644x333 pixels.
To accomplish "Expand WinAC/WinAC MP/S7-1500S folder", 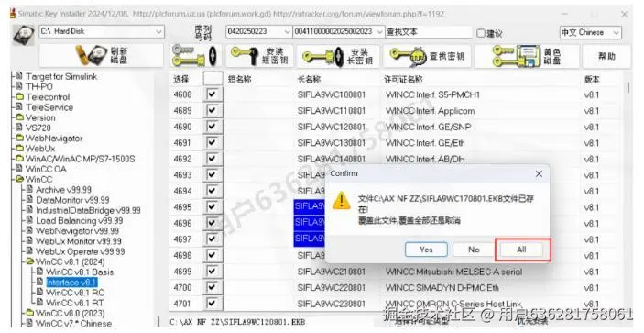I will pos(19,159).
